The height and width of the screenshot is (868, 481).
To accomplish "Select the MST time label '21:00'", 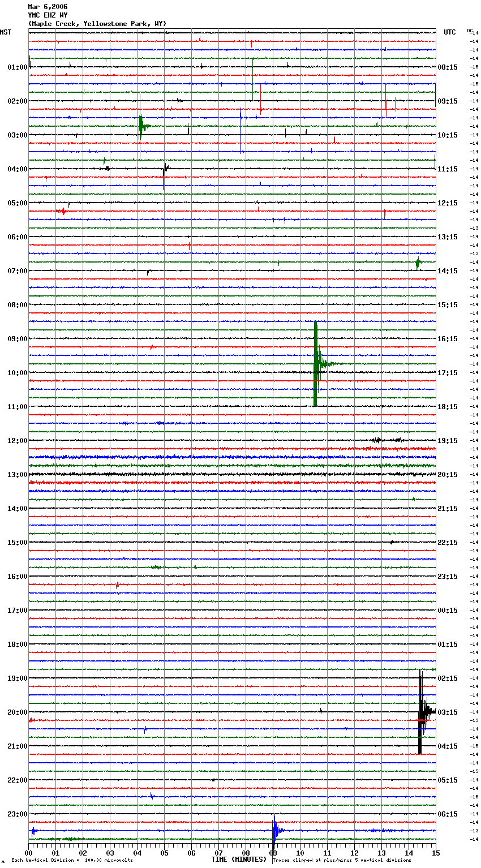I will tap(18, 746).
